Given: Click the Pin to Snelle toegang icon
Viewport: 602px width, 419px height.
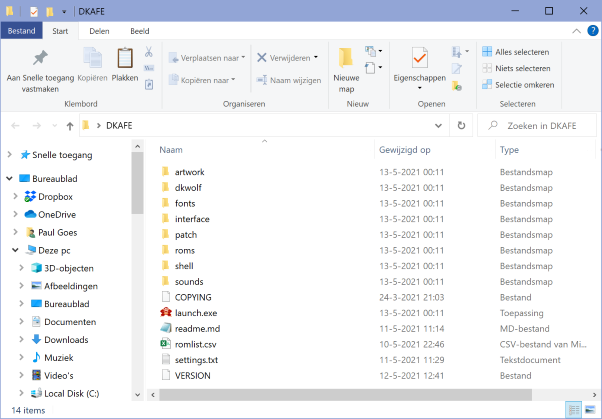Looking at the screenshot, I should (x=40, y=58).
